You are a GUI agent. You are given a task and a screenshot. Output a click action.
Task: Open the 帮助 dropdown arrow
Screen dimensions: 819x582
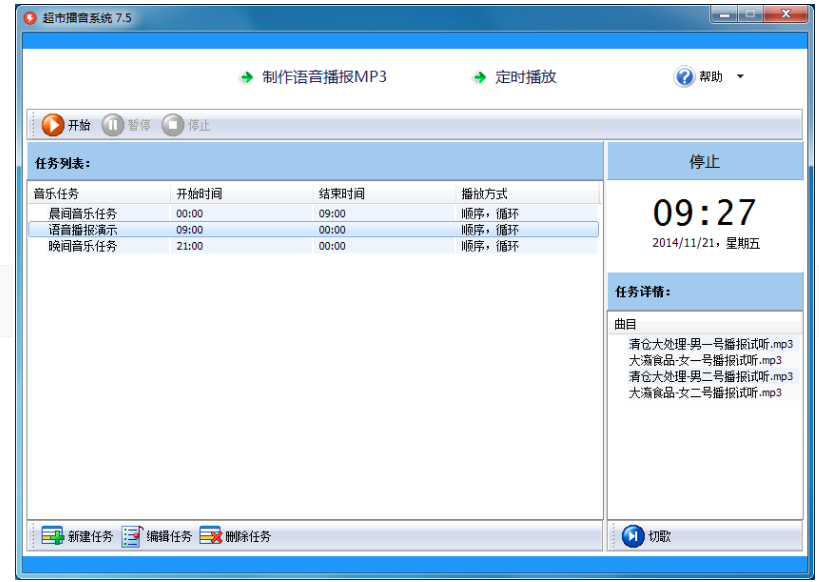pos(738,76)
